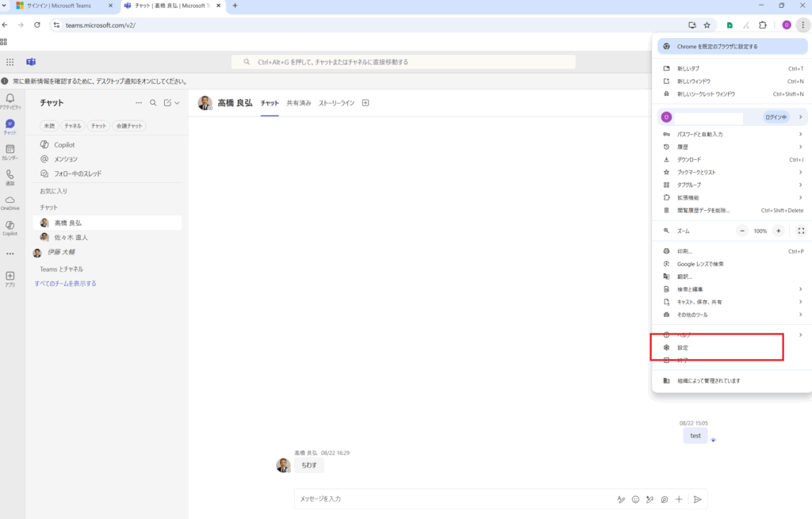The image size is (812, 519).
Task: Open the emoji picker in message box
Action: [x=635, y=499]
